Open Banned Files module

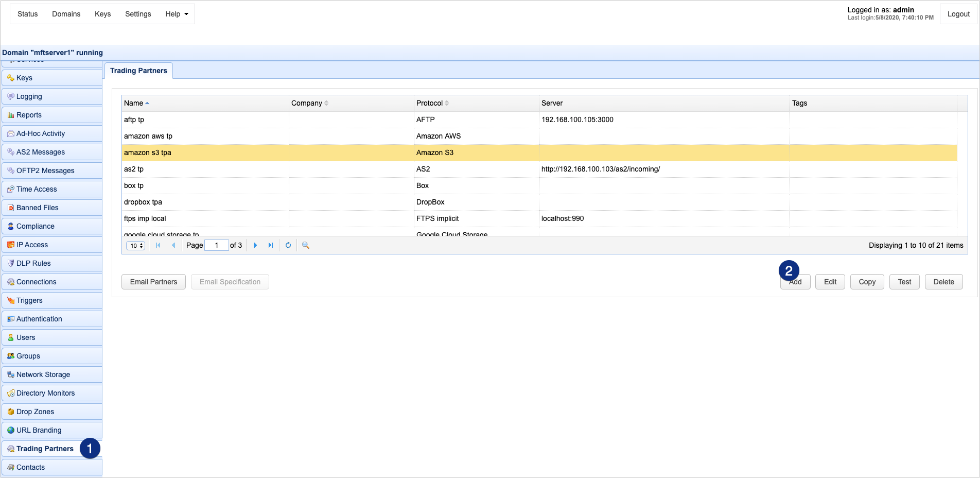click(x=51, y=208)
